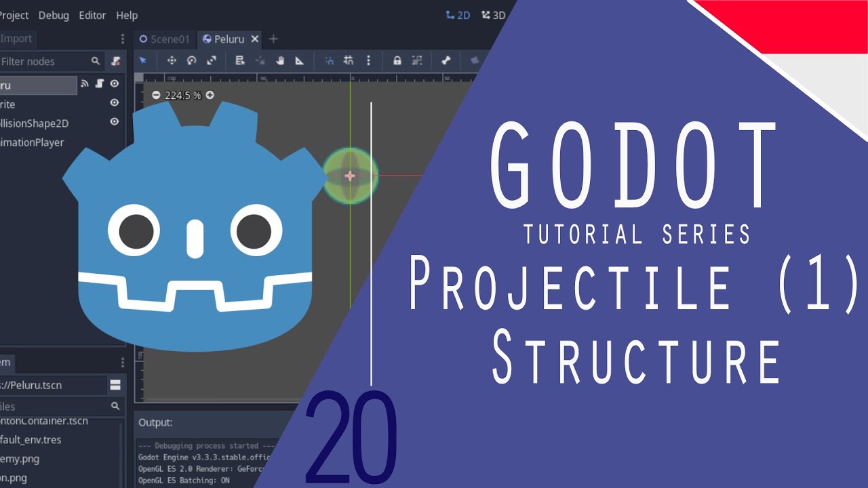Activate the Scale Mode tool
The width and height of the screenshot is (868, 488).
pyautogui.click(x=212, y=60)
